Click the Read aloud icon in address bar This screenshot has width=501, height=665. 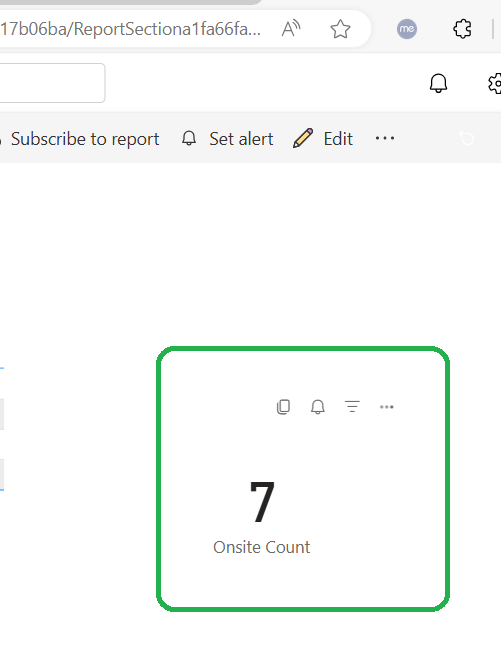tap(291, 29)
